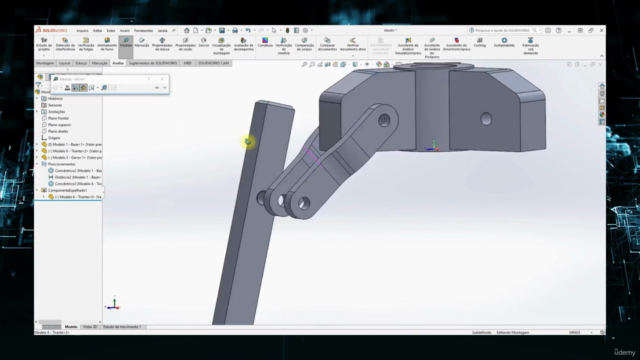
Task: Expand the Anotações tree node
Action: coord(37,111)
